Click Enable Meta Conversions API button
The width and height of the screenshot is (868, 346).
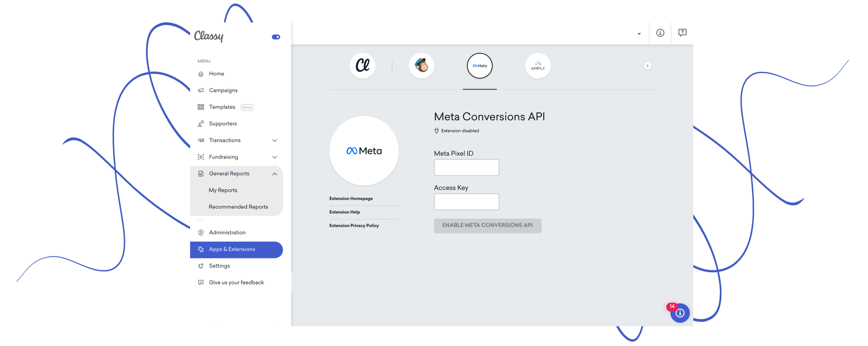488,226
